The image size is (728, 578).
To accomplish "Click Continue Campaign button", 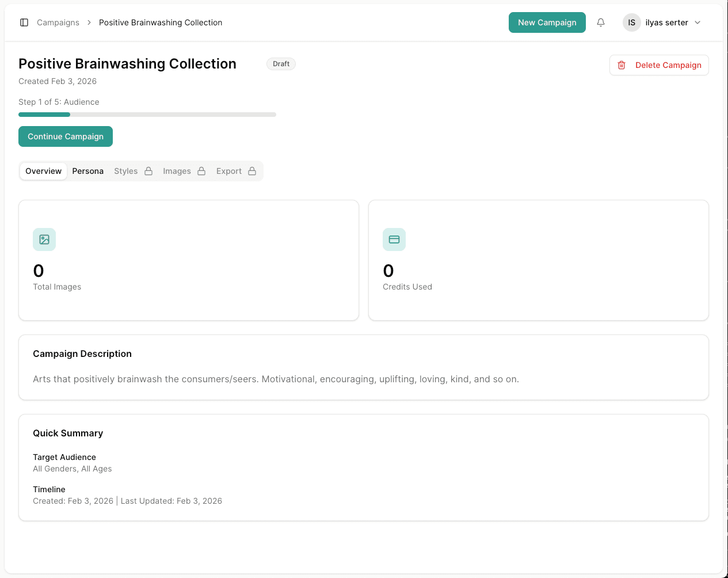I will tap(66, 136).
